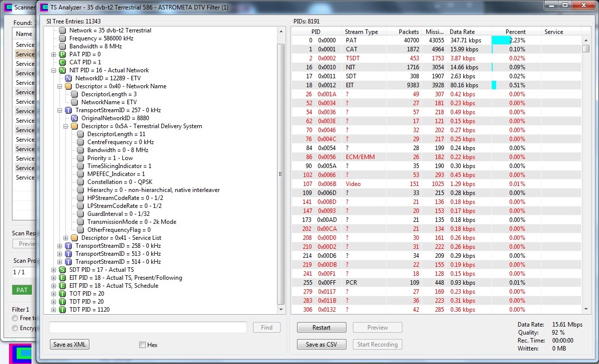
Task: Click the TS Analyzer title bar app icon
Action: 44,7
